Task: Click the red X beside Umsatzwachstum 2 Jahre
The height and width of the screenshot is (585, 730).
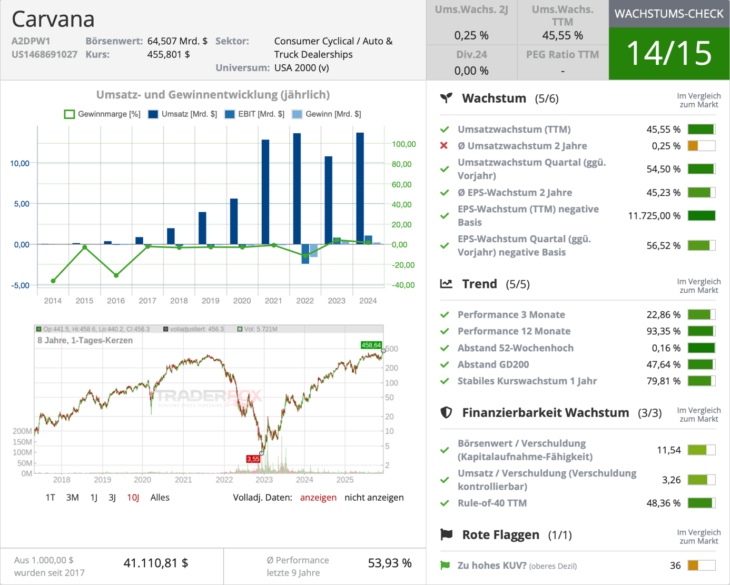Action: (x=444, y=146)
